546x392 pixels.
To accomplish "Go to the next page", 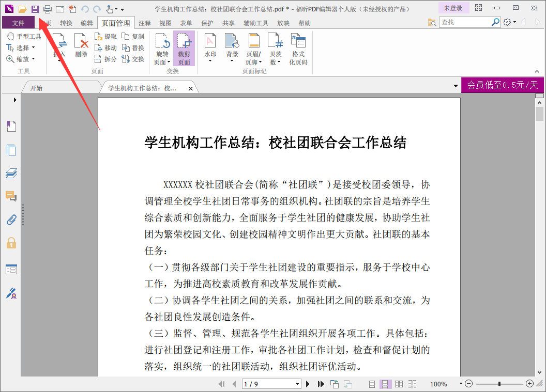I will (308, 384).
